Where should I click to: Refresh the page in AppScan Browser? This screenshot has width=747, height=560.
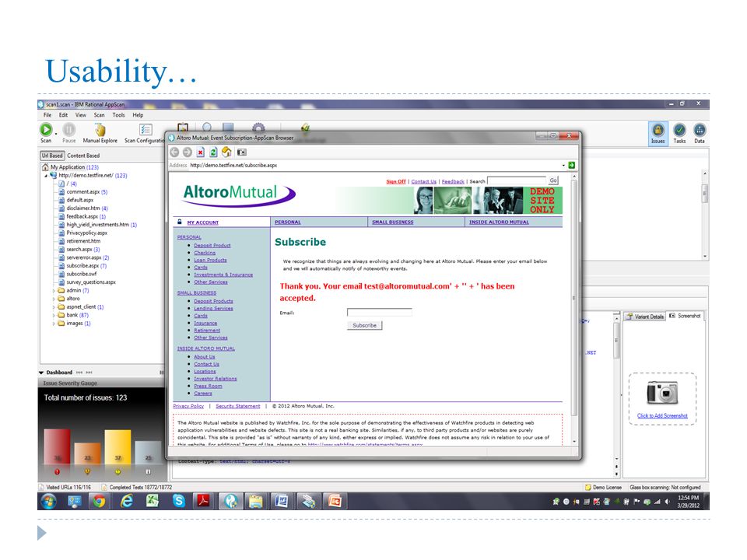(x=213, y=152)
